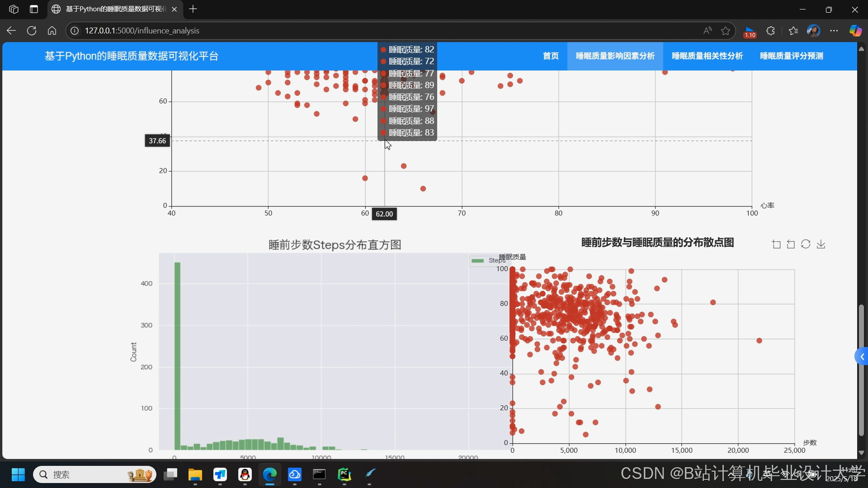Go to 首页 navigation item
The height and width of the screenshot is (488, 868).
point(551,56)
